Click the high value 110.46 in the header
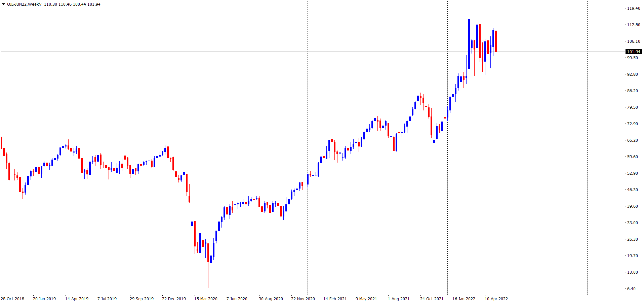The image size is (644, 303). (65, 4)
